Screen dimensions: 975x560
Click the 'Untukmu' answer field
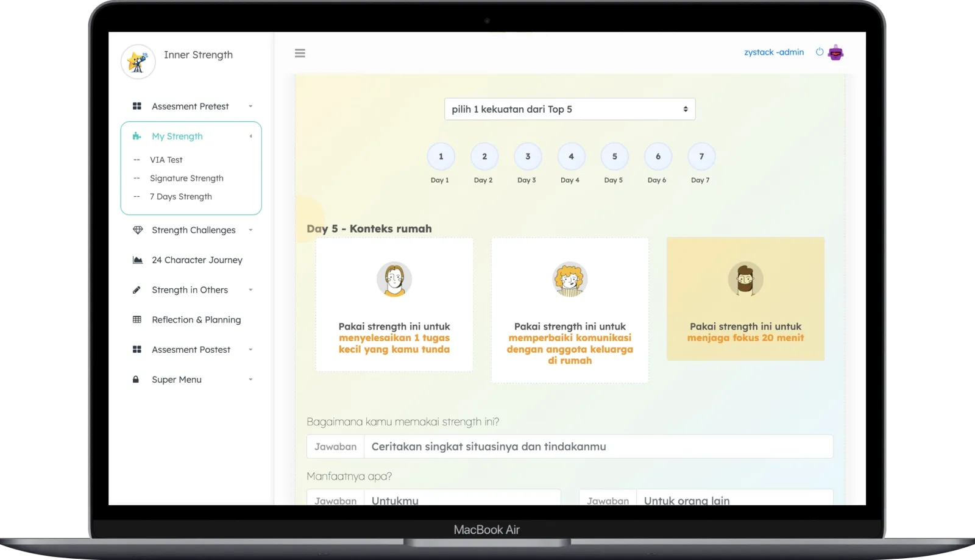click(x=462, y=497)
